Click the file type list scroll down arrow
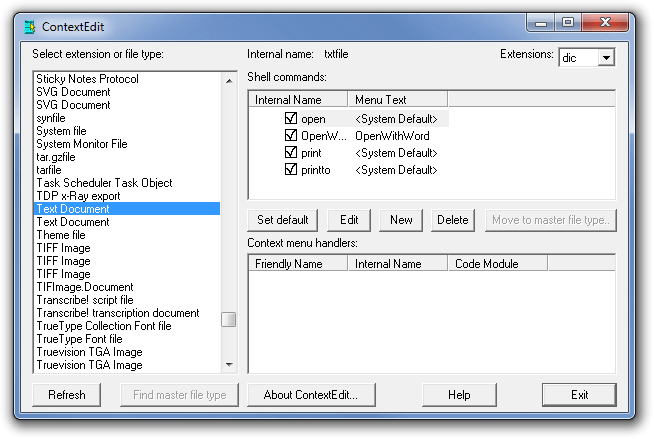Screen dimensions: 654x439 pos(229,365)
